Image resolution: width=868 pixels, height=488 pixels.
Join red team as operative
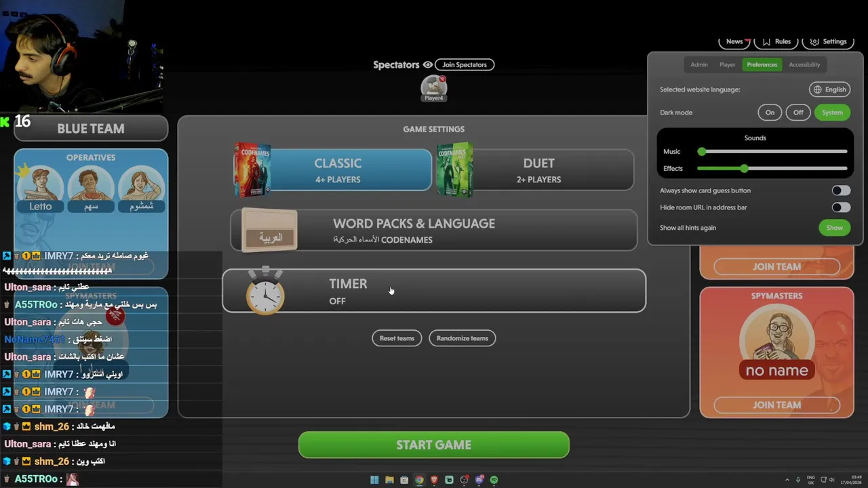(x=776, y=267)
